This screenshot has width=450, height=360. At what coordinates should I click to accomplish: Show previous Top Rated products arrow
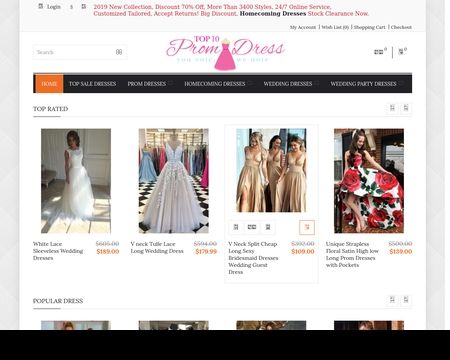[x=392, y=108]
